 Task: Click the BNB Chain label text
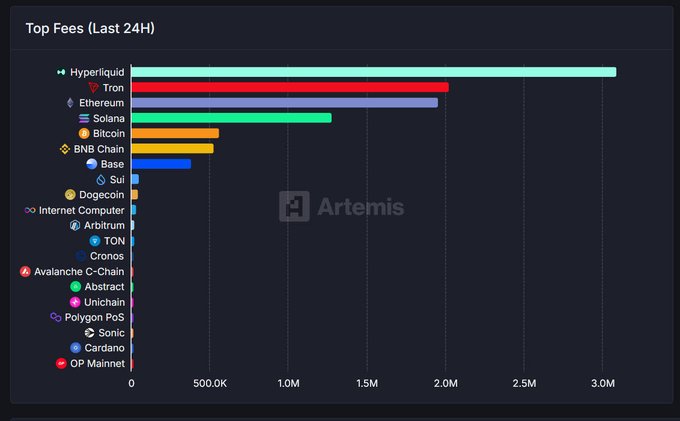pos(99,149)
